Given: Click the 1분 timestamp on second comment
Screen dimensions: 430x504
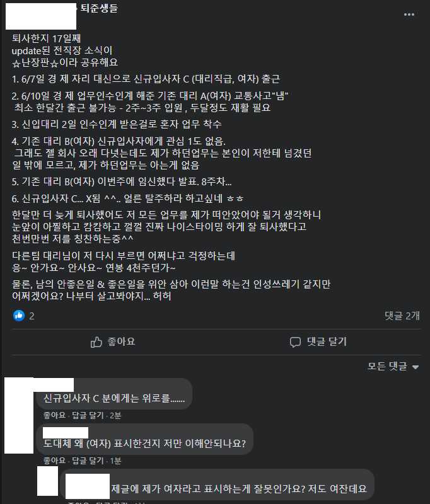Looking at the screenshot, I should pos(115,461).
